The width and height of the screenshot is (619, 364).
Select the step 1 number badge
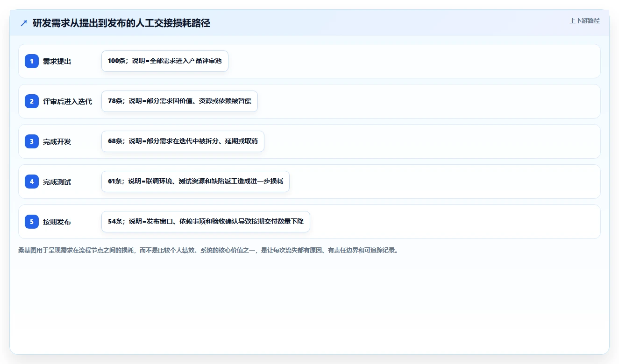[x=32, y=61]
